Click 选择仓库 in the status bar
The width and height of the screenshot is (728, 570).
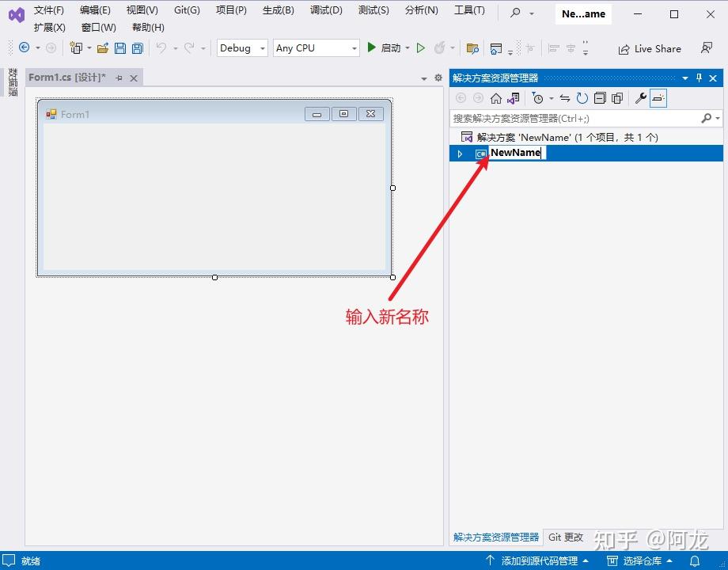[641, 560]
